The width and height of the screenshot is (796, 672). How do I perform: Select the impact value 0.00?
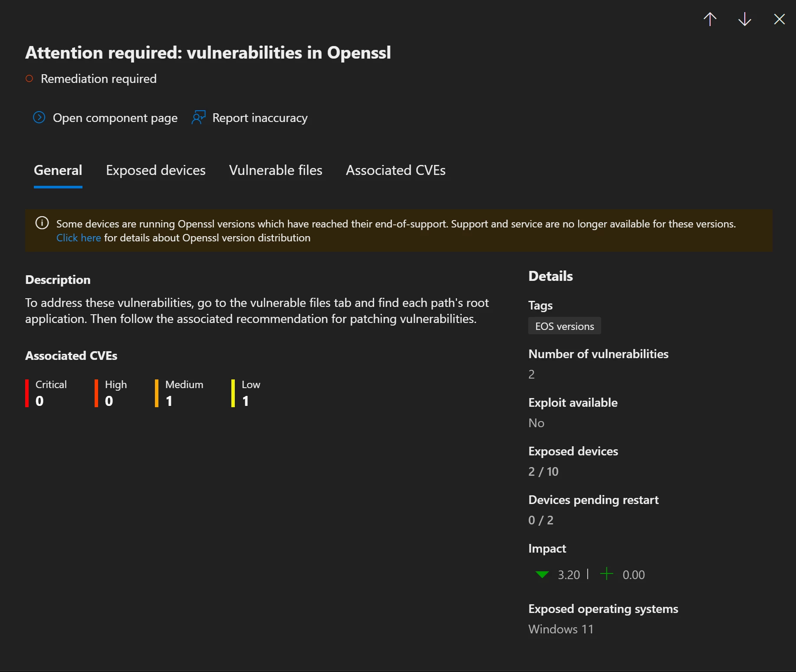[634, 575]
